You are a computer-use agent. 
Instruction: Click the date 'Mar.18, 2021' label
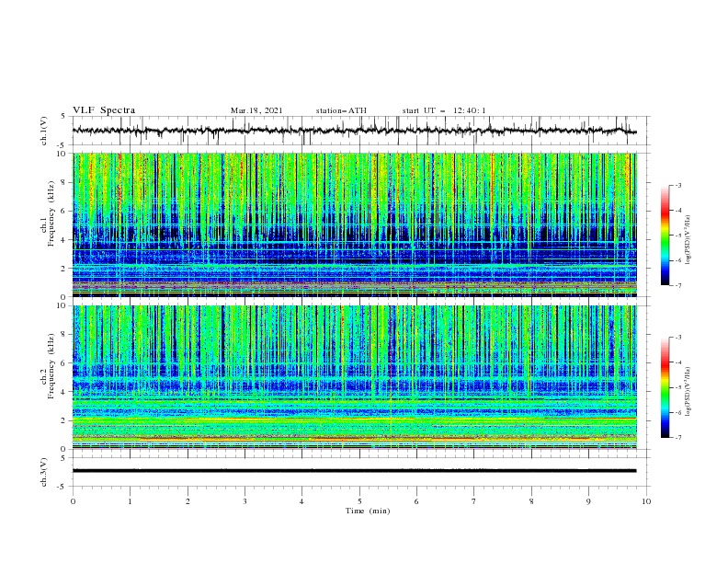(256, 110)
